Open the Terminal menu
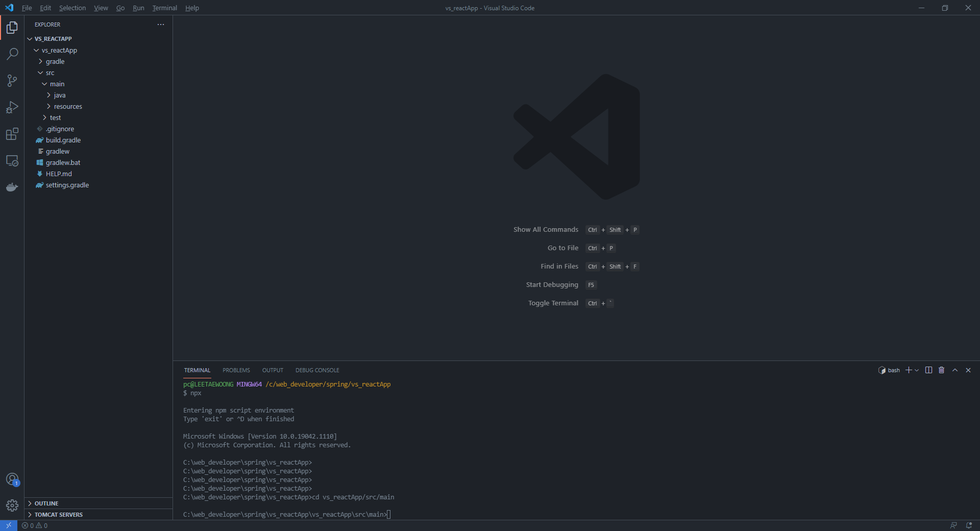 point(165,8)
